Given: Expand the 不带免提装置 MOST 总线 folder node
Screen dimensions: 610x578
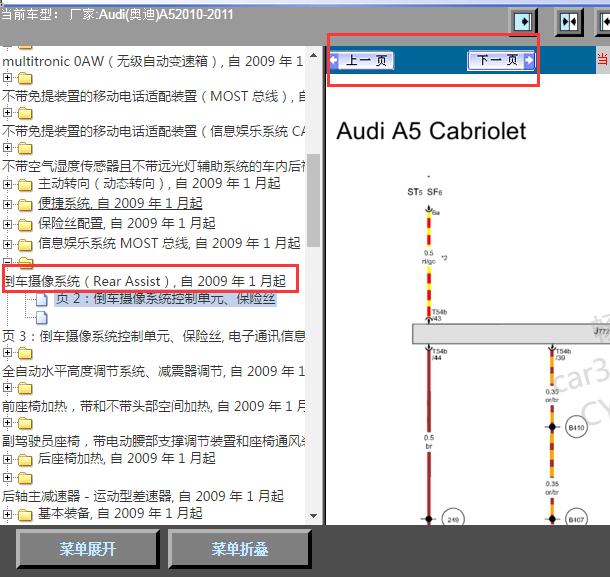Looking at the screenshot, I should click(7, 77).
